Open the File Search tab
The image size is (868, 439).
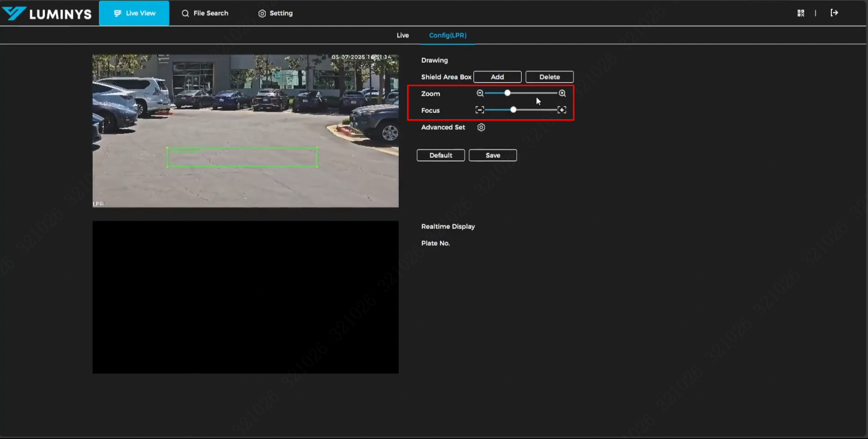pos(205,13)
